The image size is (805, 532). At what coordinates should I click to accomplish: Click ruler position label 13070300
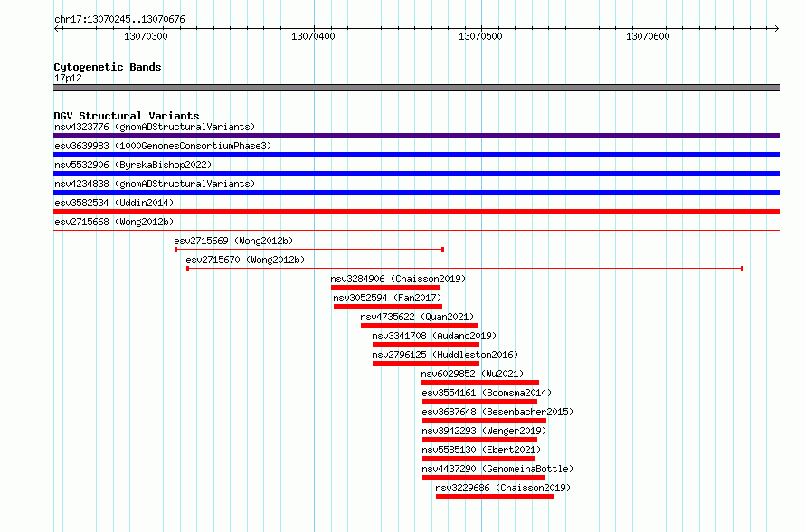point(146,36)
